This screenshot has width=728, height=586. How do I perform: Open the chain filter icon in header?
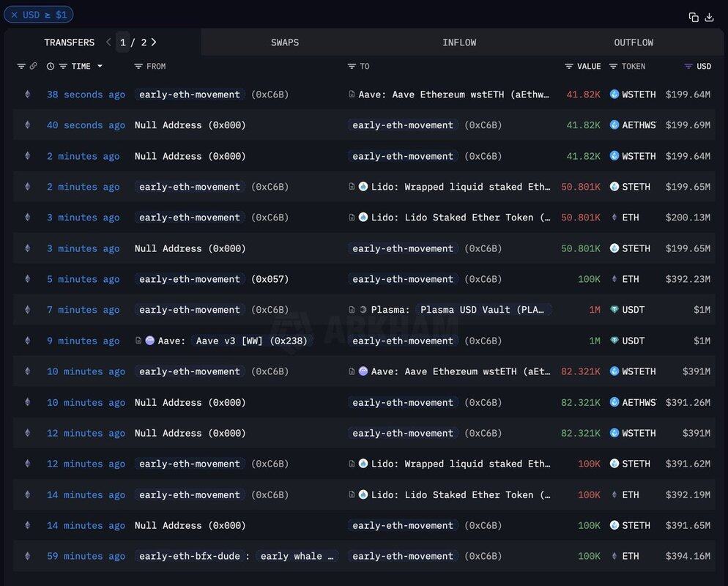(x=21, y=67)
